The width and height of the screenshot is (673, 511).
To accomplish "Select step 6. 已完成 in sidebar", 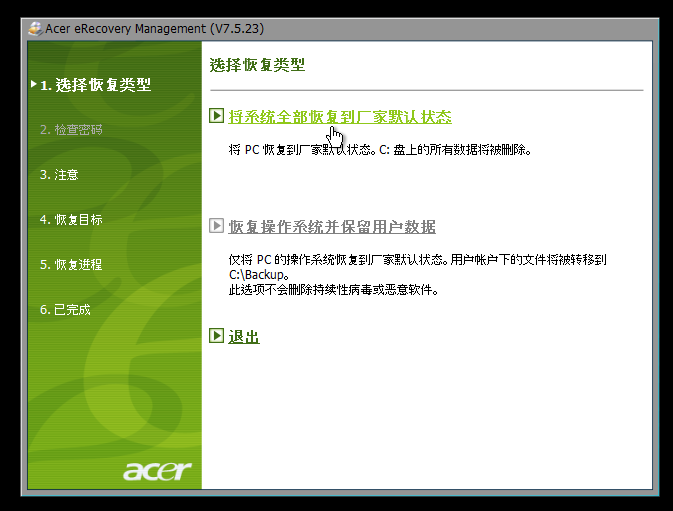I will (x=65, y=309).
